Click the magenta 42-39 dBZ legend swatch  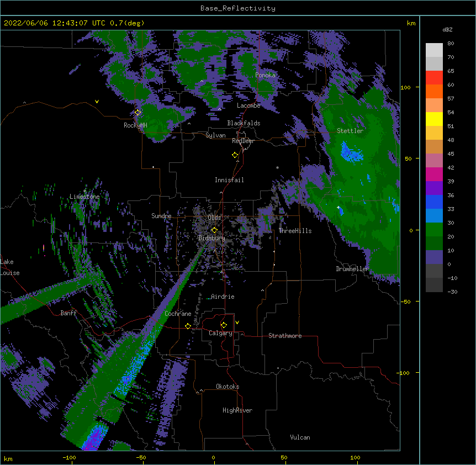(434, 175)
